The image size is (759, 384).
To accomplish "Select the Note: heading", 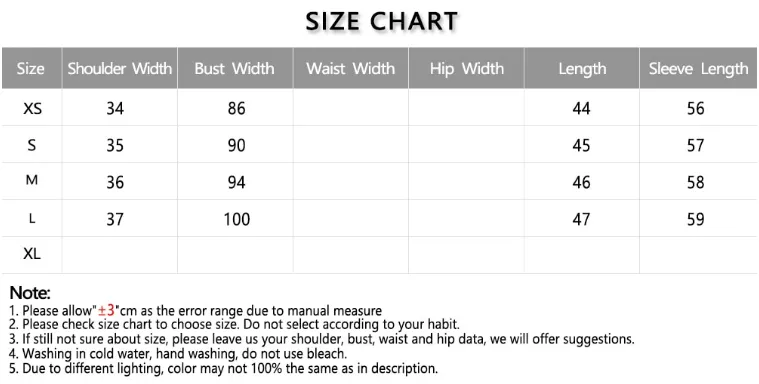I will tap(30, 292).
